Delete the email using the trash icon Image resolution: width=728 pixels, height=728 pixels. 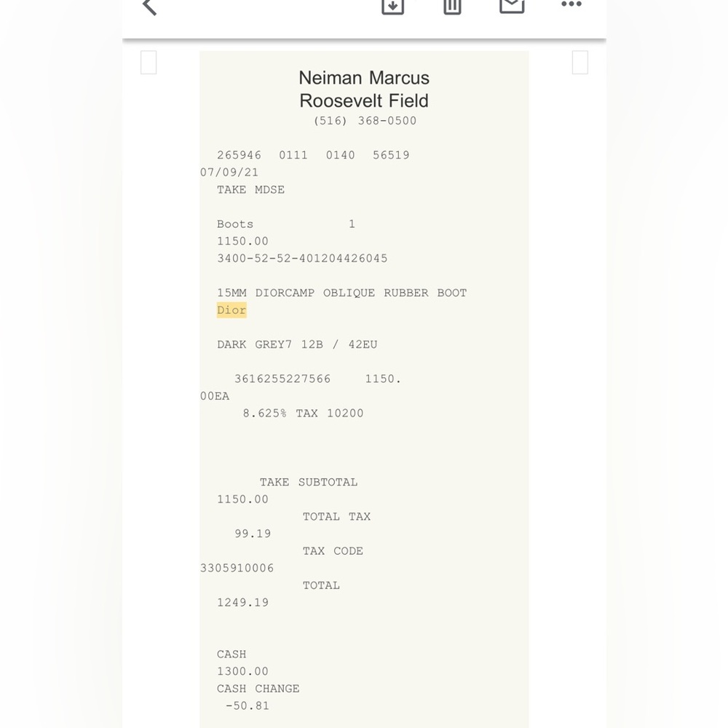click(x=452, y=6)
